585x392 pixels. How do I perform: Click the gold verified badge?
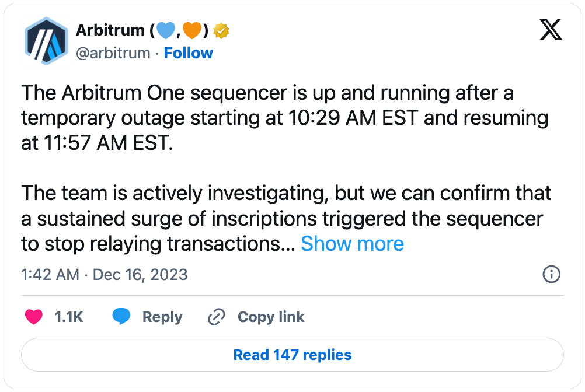coord(221,31)
